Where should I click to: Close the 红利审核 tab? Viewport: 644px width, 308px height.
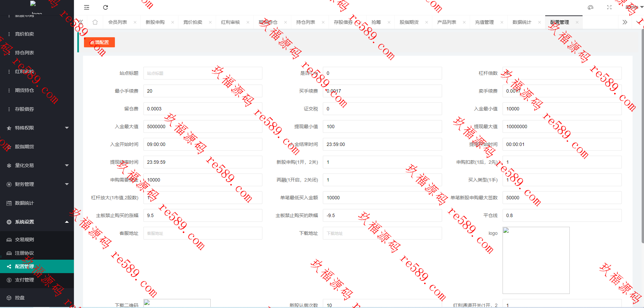(x=248, y=22)
